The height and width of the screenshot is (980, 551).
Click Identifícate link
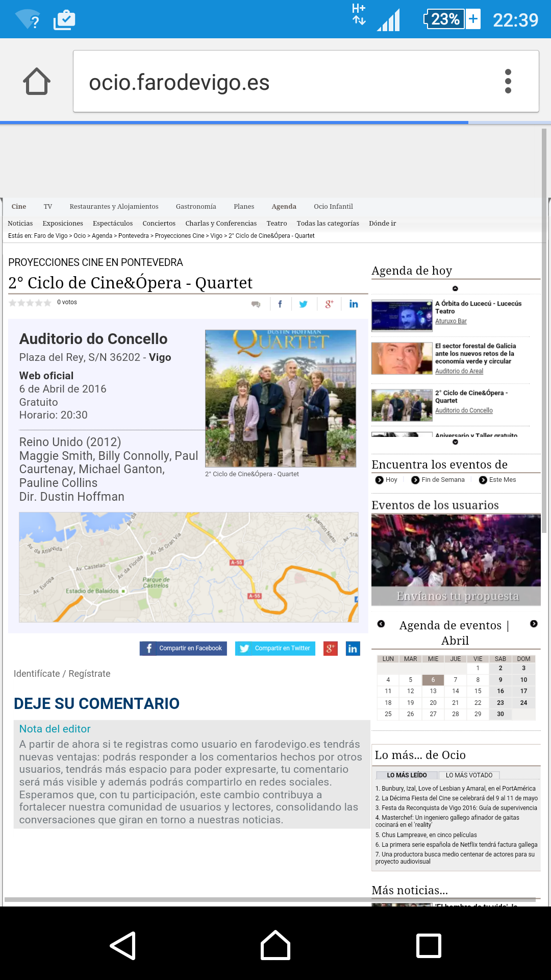point(37,674)
